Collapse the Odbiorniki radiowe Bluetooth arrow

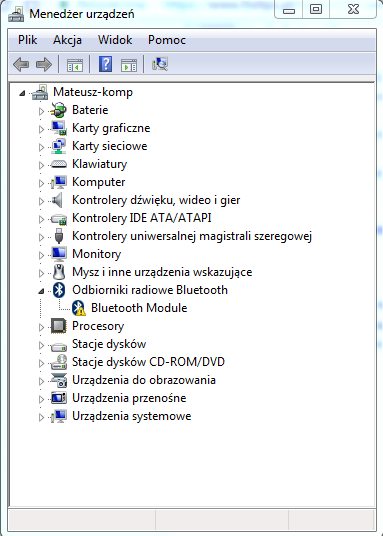point(41,291)
